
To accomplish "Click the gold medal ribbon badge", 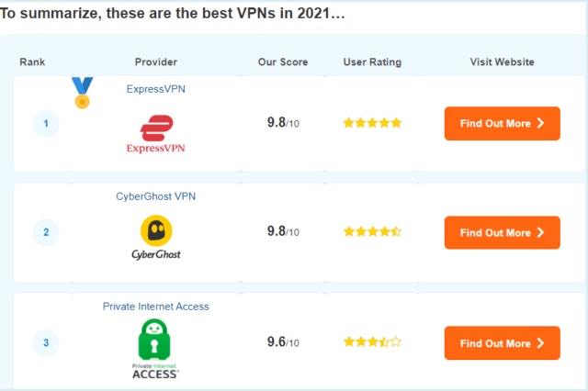I will click(x=82, y=93).
